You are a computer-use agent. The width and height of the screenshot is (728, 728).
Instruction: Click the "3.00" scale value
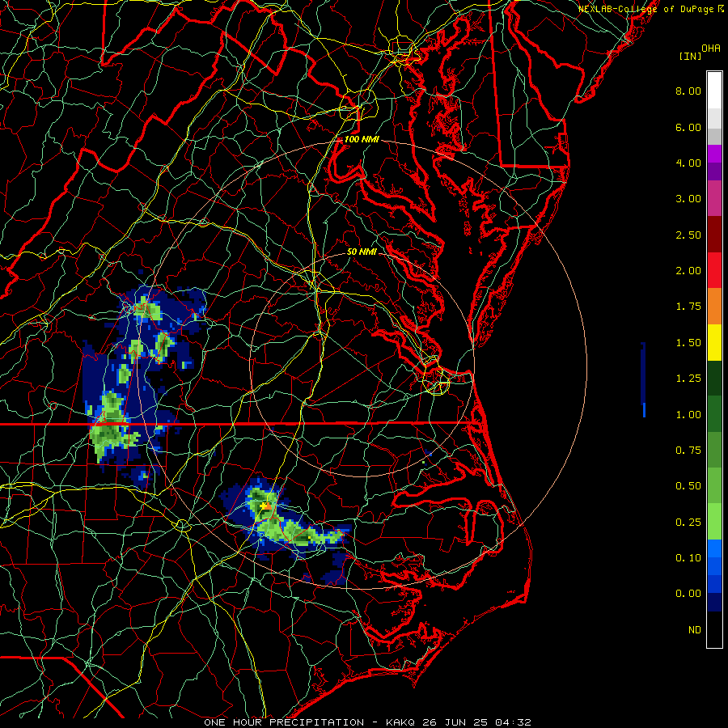point(688,199)
